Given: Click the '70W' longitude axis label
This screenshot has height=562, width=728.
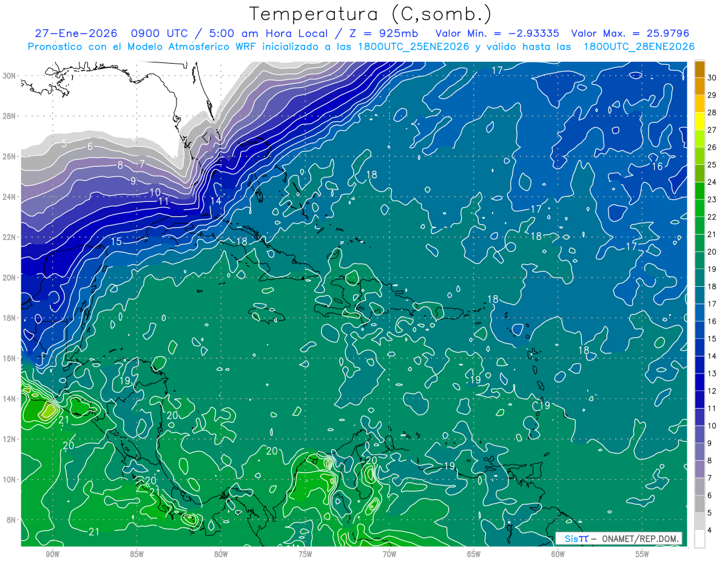Looking at the screenshot, I should [389, 554].
